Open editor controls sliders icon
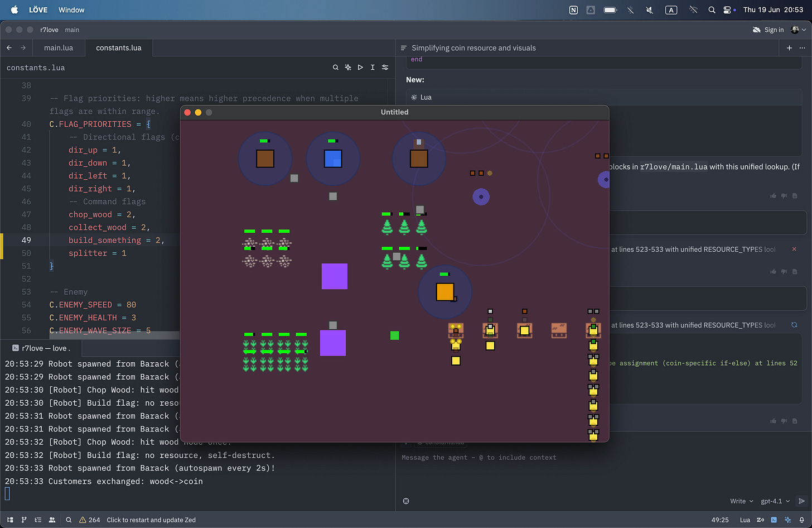The image size is (812, 528). pos(385,68)
